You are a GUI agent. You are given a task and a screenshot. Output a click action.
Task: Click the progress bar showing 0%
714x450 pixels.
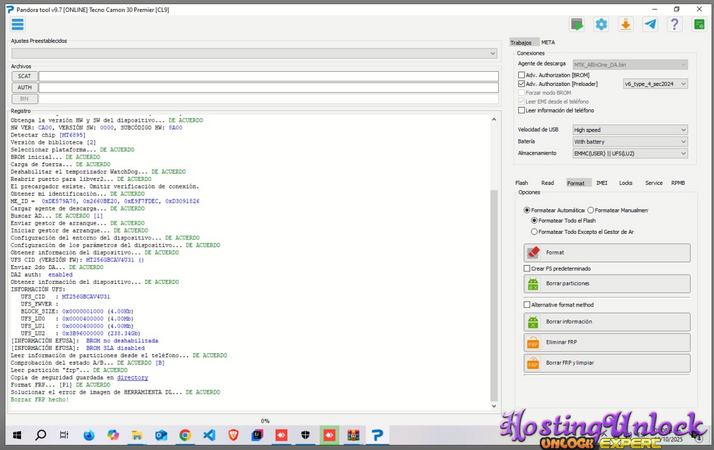coord(265,421)
